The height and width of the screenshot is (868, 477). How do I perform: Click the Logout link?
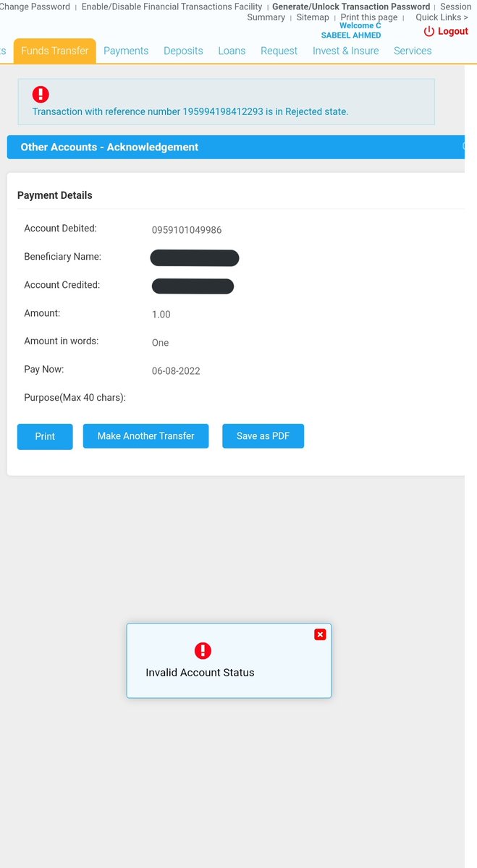pos(446,31)
